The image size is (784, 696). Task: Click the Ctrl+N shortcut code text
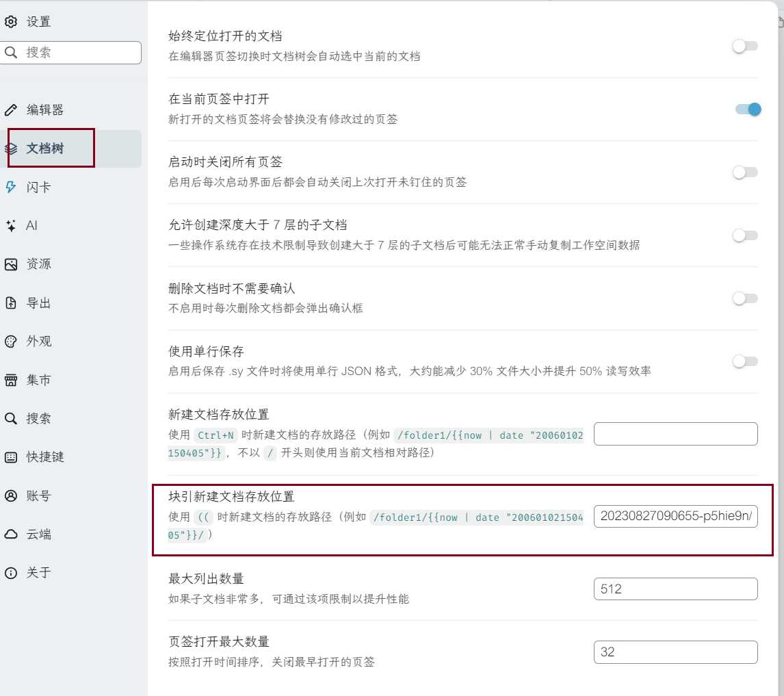[215, 435]
